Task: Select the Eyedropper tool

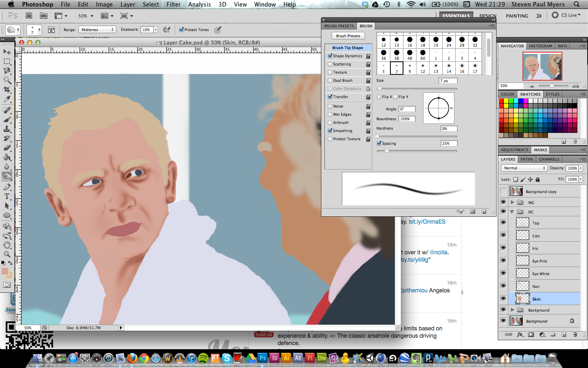Action: point(7,99)
